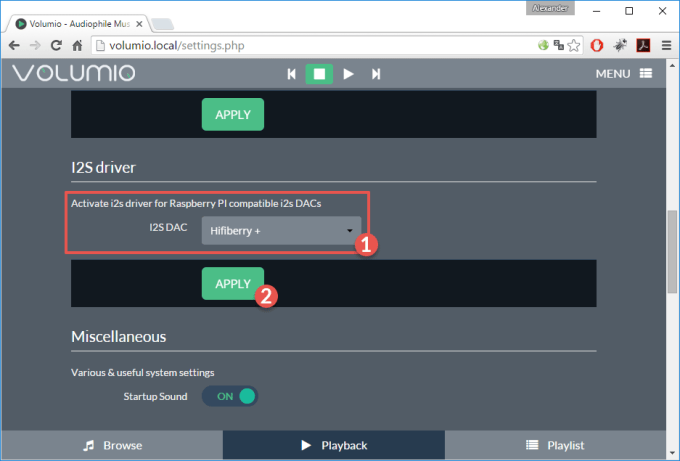The image size is (680, 461).
Task: Open the browser home page icon
Action: pos(77,45)
